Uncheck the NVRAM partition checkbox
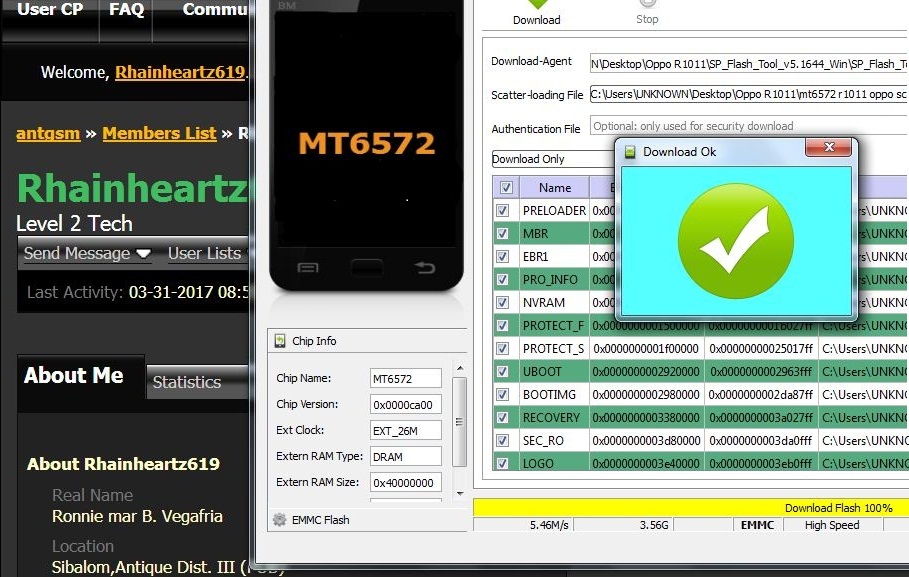 point(503,303)
